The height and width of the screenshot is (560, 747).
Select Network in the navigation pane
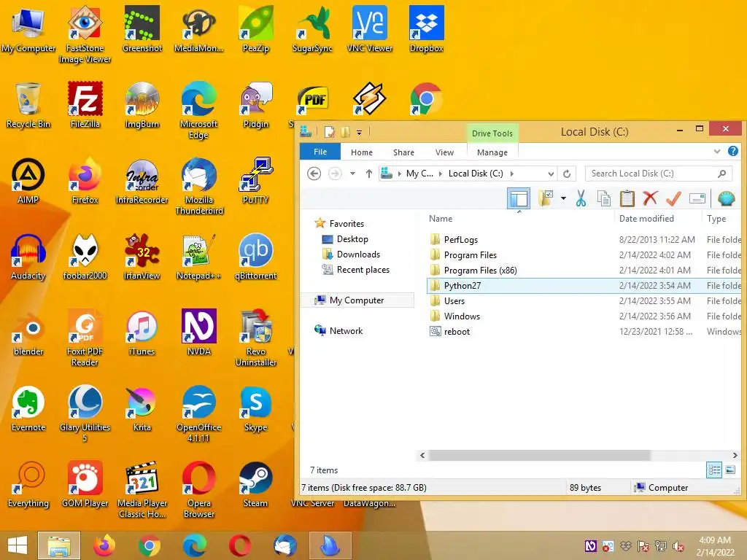346,331
